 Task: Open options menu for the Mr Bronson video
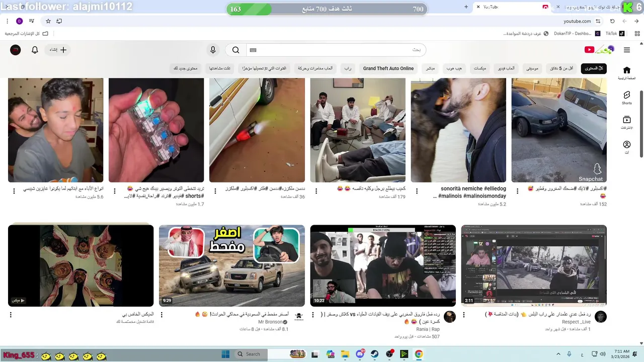click(x=162, y=315)
